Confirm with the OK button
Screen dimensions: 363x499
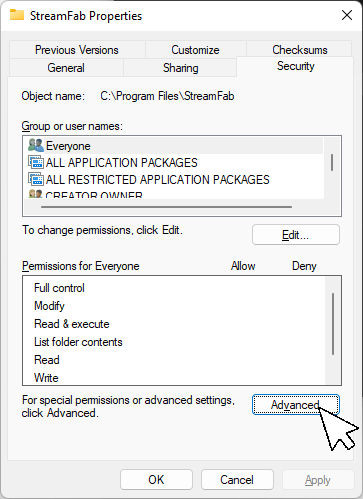156,480
